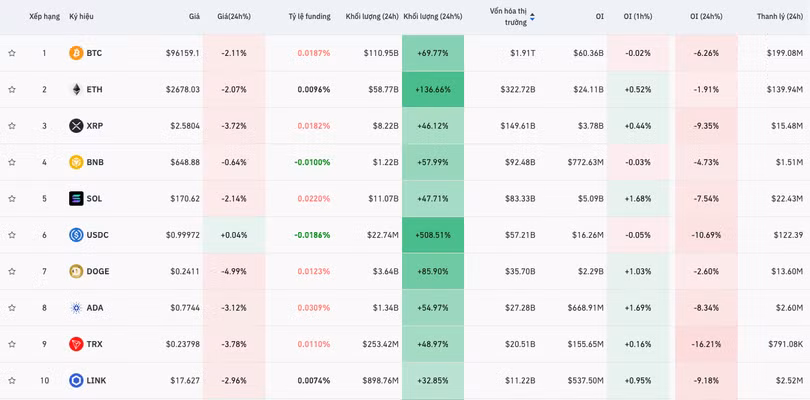Toggle favorite star for ETH row
This screenshot has height=400, width=810.
(x=12, y=89)
